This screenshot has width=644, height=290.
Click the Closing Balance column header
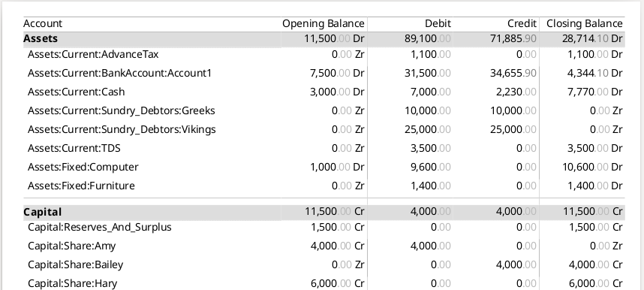click(x=585, y=24)
